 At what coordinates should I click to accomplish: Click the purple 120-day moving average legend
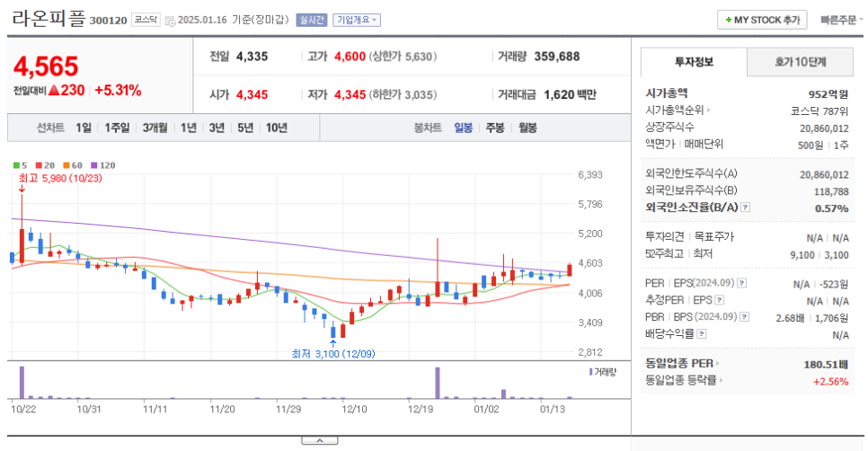click(x=102, y=165)
